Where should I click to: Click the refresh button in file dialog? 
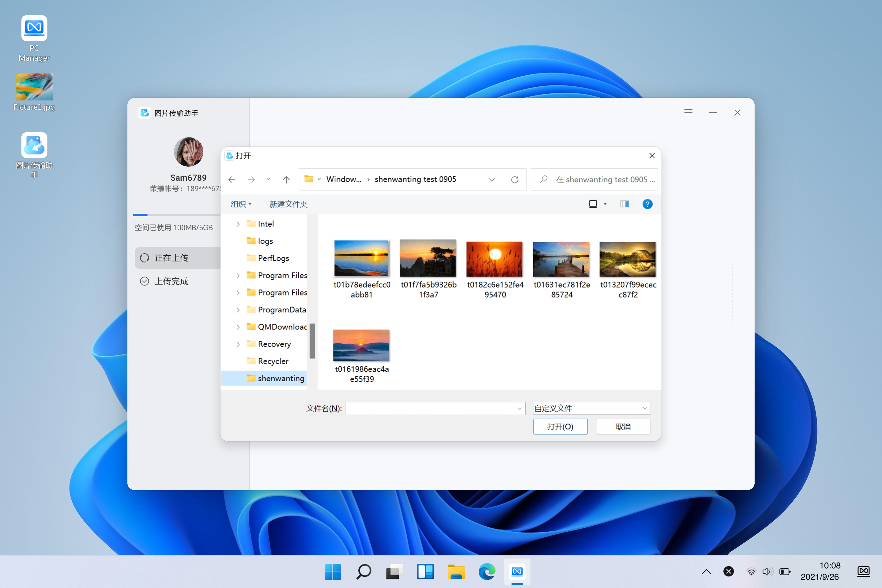pos(515,179)
